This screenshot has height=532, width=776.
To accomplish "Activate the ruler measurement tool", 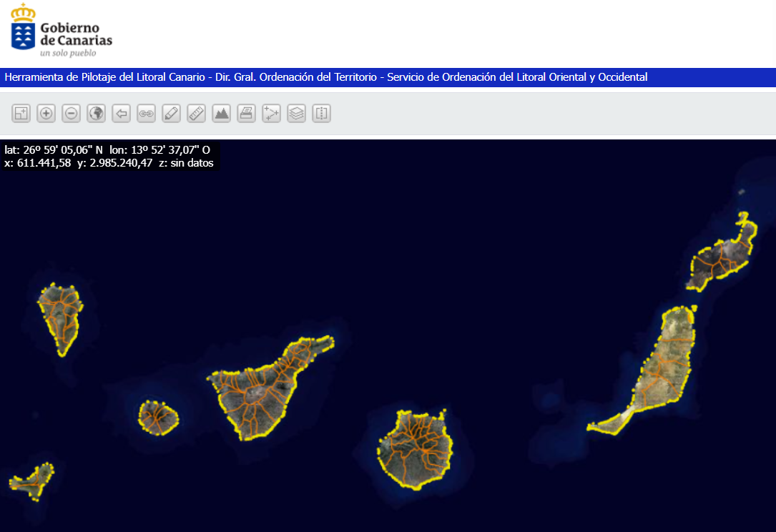I will [196, 113].
